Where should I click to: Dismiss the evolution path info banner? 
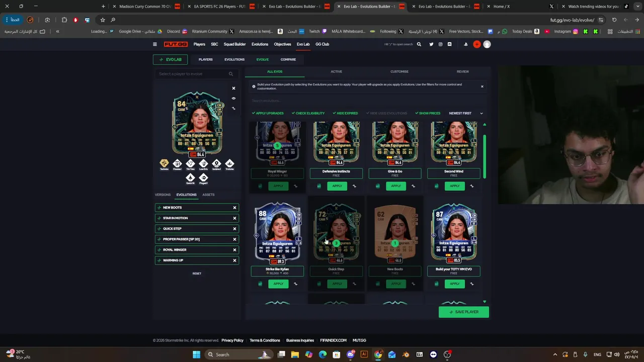[482, 86]
